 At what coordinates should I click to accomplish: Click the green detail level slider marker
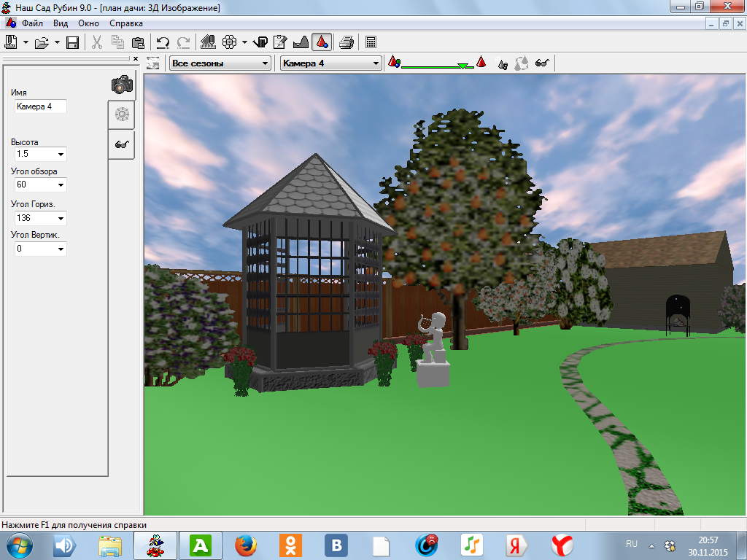462,66
